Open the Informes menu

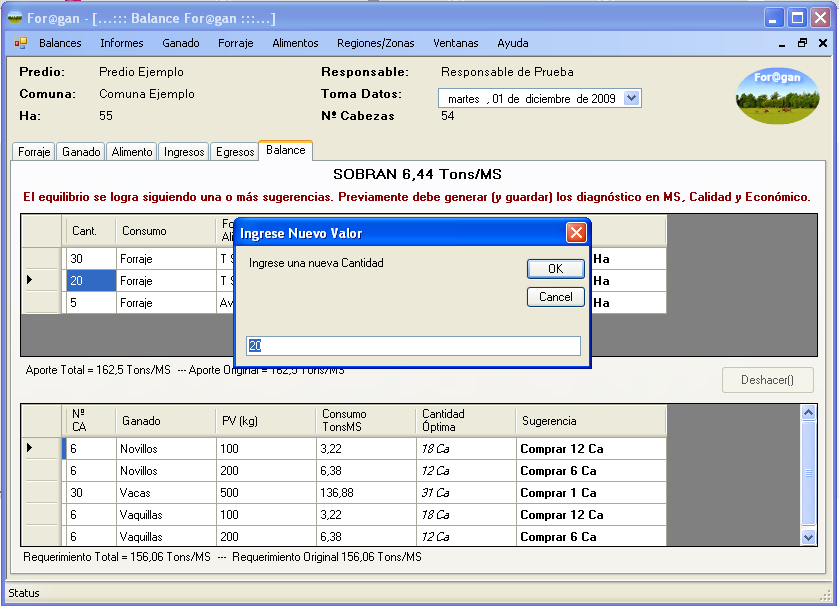pos(121,43)
